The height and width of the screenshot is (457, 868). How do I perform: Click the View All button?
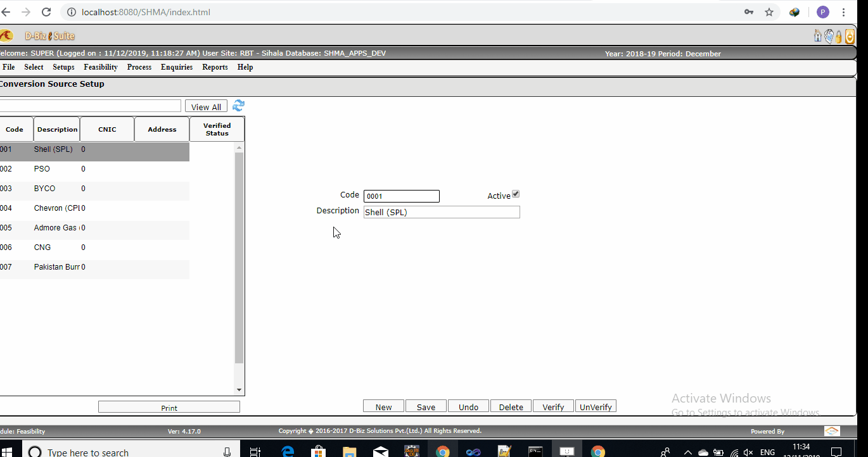206,106
